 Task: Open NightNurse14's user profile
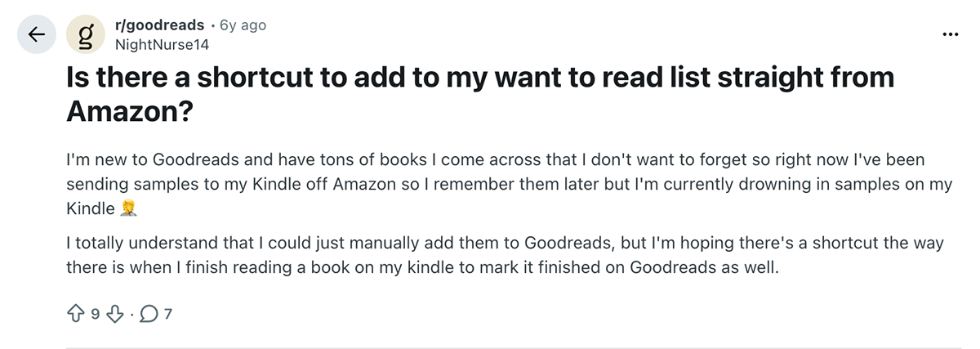[x=163, y=43]
